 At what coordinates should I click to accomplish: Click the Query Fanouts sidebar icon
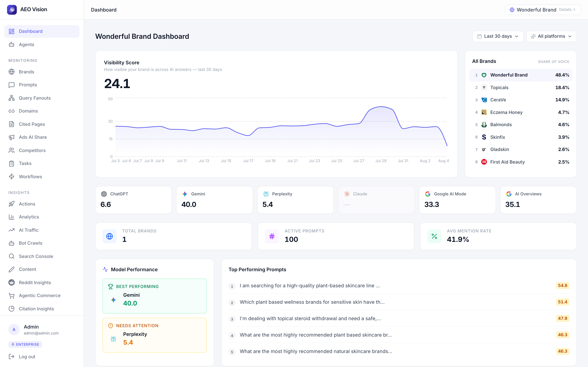(11, 98)
